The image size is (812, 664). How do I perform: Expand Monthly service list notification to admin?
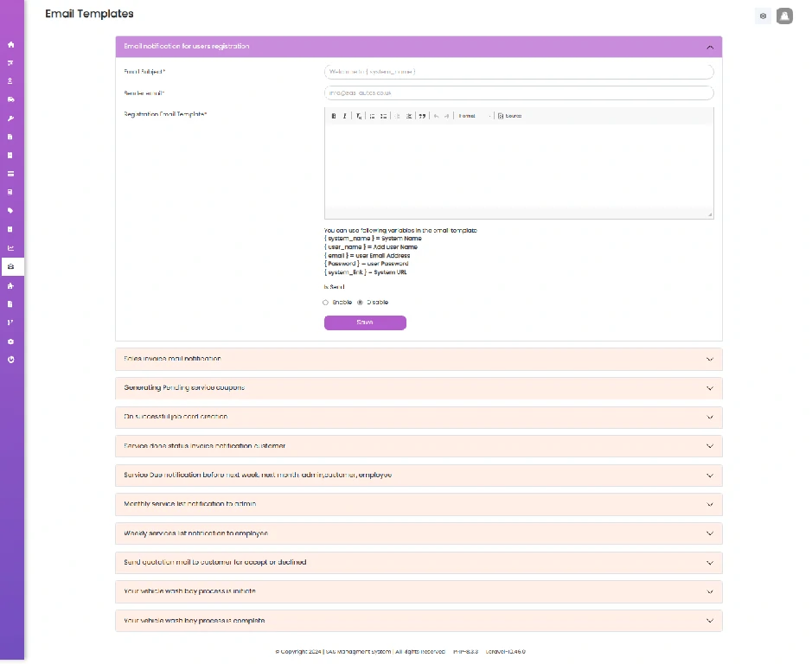419,504
